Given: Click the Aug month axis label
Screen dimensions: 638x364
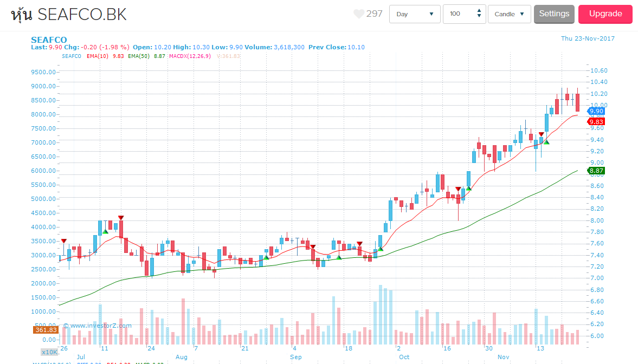Looking at the screenshot, I should 182,357.
